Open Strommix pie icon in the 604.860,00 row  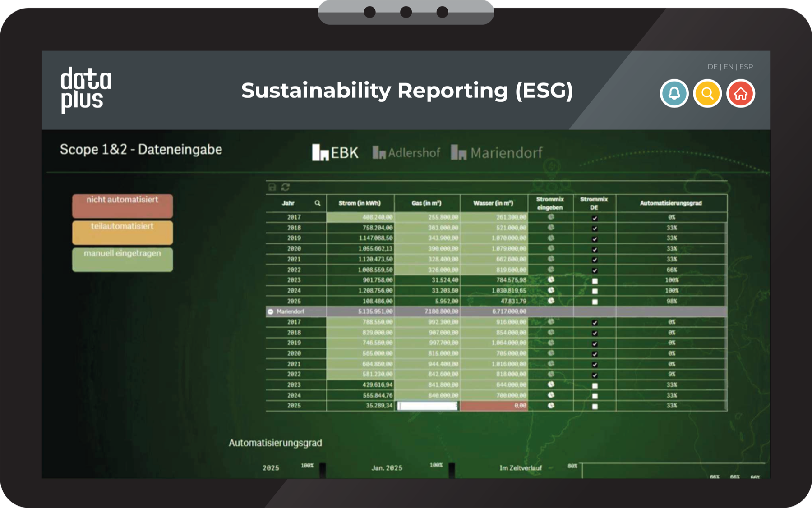click(x=551, y=364)
